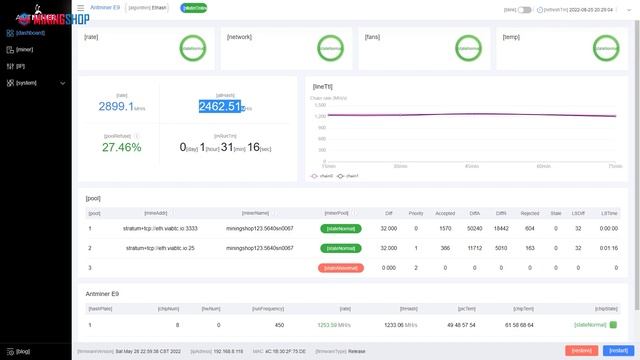Click the firmware type Release text
640x360 pixels.
pyautogui.click(x=357, y=351)
